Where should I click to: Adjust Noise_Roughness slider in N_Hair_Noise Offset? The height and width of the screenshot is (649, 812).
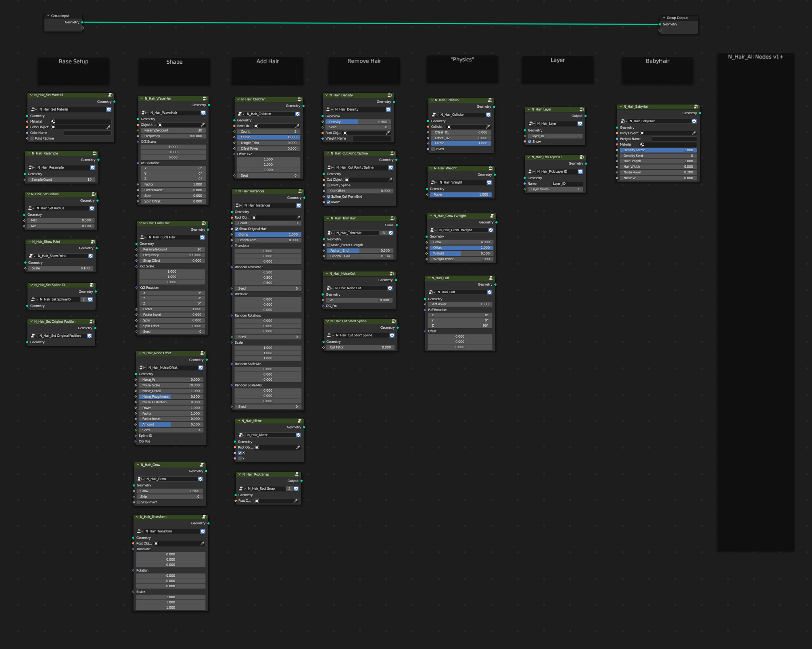[x=171, y=396]
